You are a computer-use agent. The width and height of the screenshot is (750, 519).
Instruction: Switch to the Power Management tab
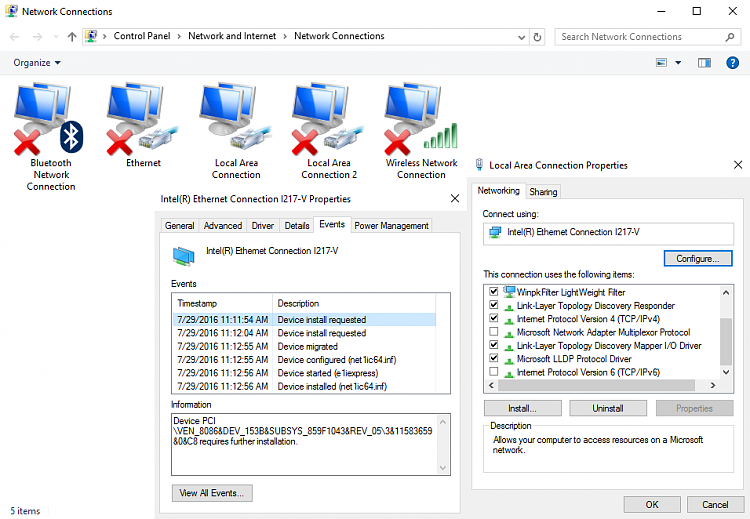tap(392, 226)
